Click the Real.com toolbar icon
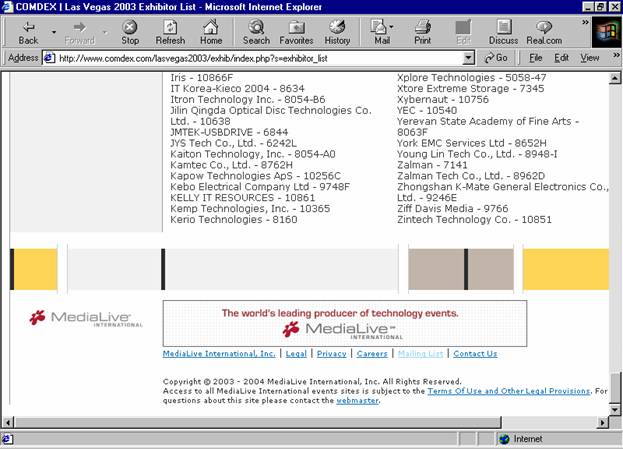Viewport: 623px width, 449px height. tap(544, 32)
